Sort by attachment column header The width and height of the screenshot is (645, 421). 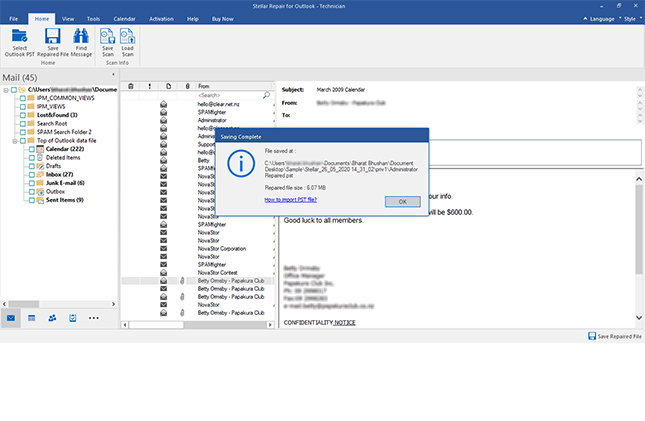(x=188, y=86)
